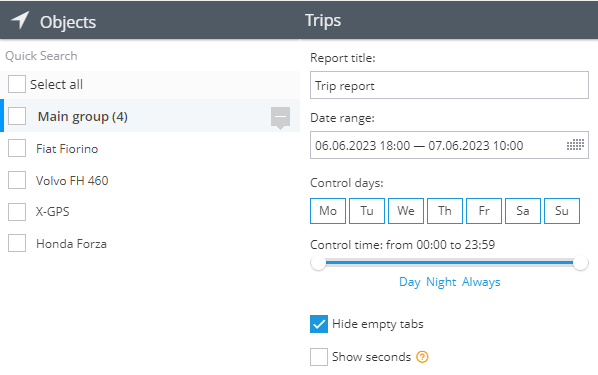Select the Fiat Fiorino checkbox

[17, 148]
